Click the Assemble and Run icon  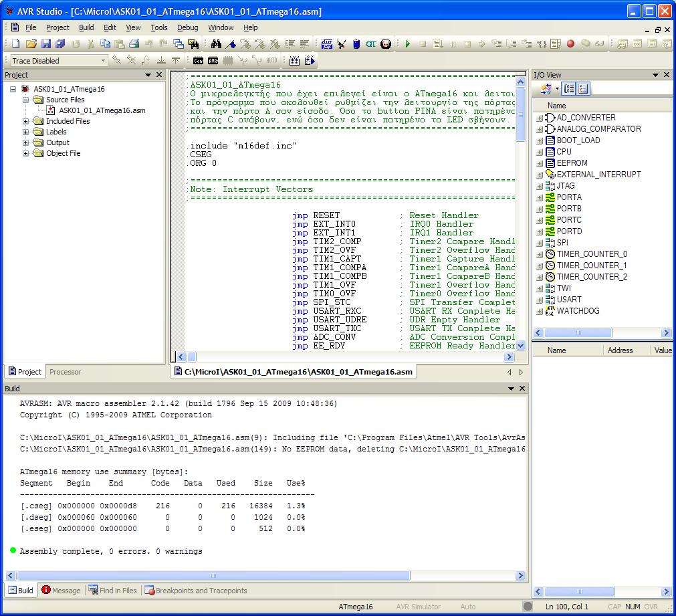(310, 61)
